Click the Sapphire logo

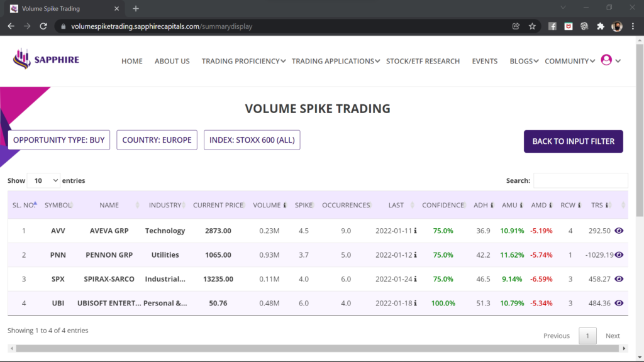[x=46, y=60]
